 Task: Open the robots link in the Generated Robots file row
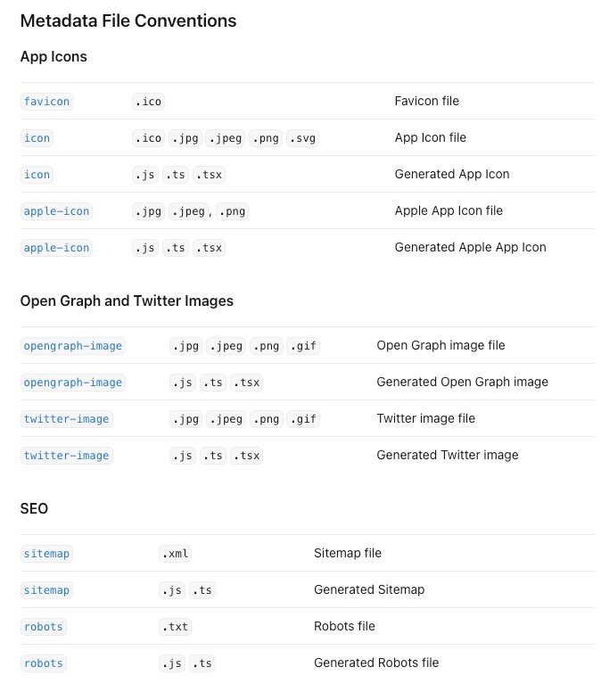[x=44, y=663]
